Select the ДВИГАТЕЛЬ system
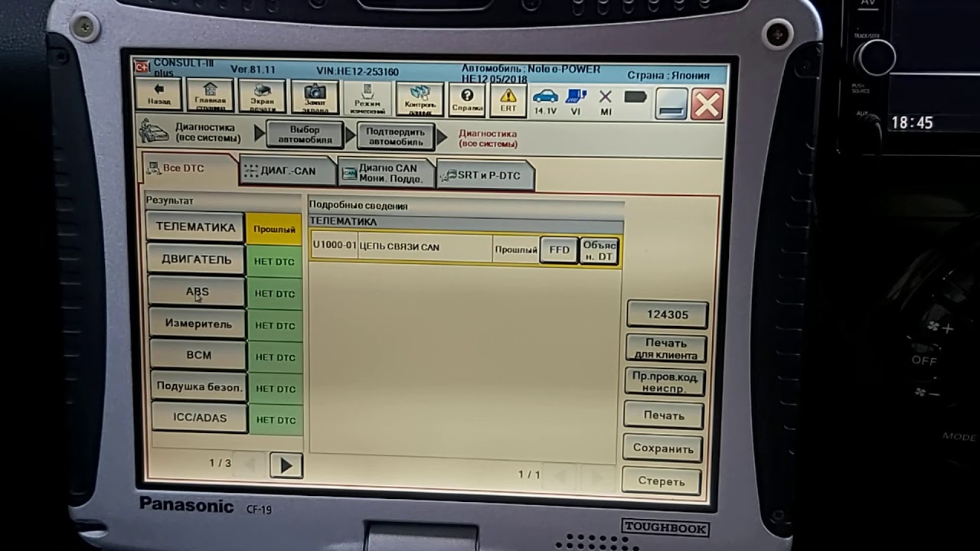This screenshot has height=551, width=980. (x=196, y=260)
